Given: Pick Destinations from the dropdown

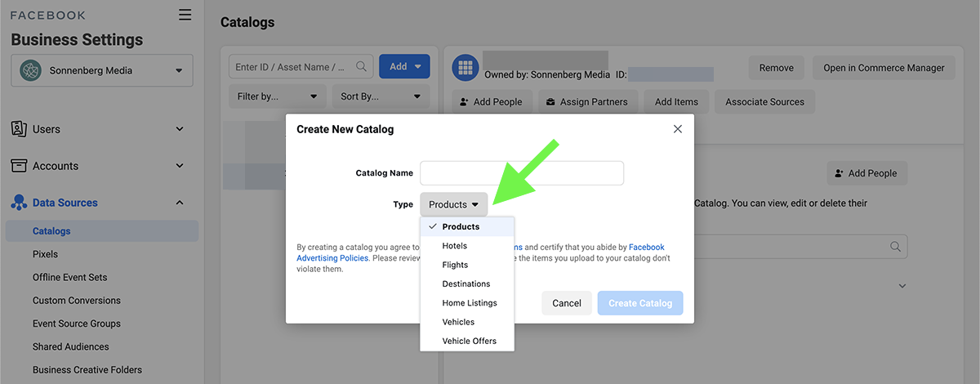Looking at the screenshot, I should coord(466,284).
